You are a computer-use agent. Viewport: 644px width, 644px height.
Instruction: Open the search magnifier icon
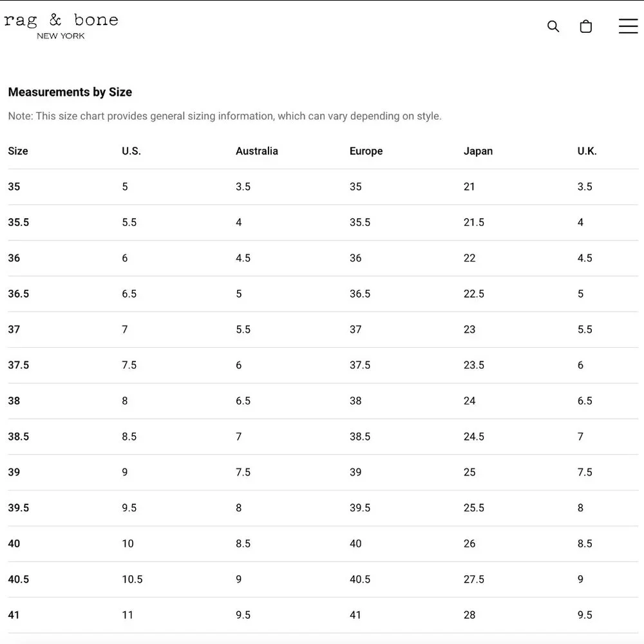553,26
